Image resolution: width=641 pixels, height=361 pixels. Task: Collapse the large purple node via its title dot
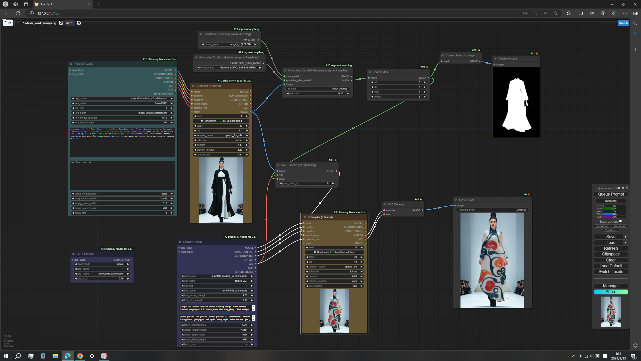coord(180,242)
